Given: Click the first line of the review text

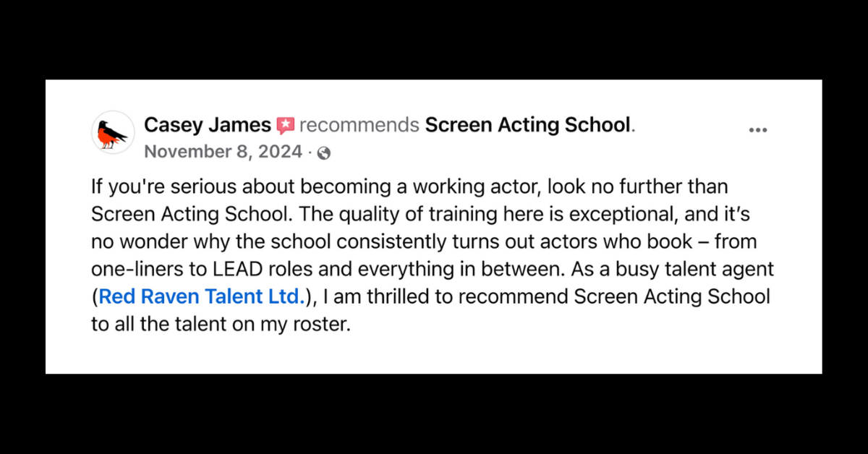Looking at the screenshot, I should pos(409,187).
